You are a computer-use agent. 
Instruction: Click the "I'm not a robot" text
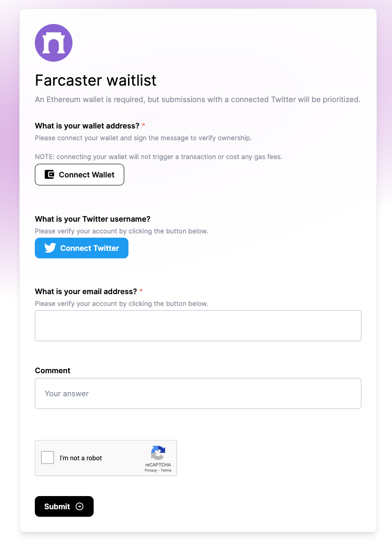tap(81, 458)
